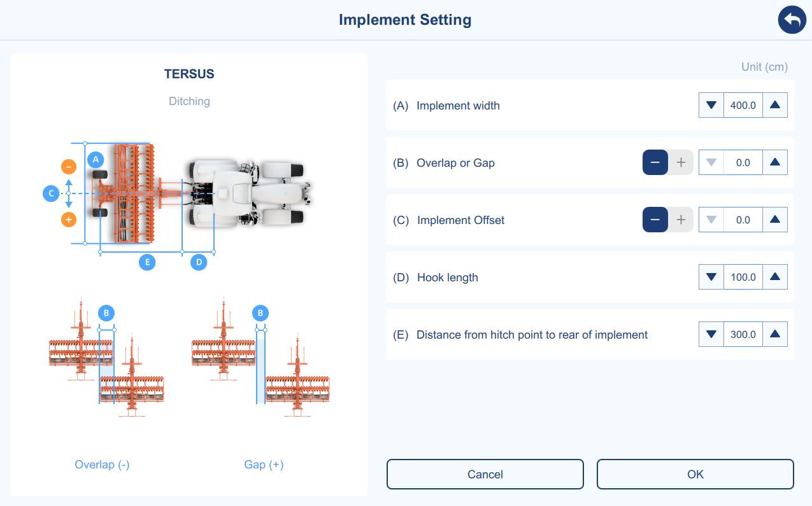Image resolution: width=812 pixels, height=506 pixels.
Task: Select plus sign toggle for Implement Offset
Action: pyautogui.click(x=681, y=220)
